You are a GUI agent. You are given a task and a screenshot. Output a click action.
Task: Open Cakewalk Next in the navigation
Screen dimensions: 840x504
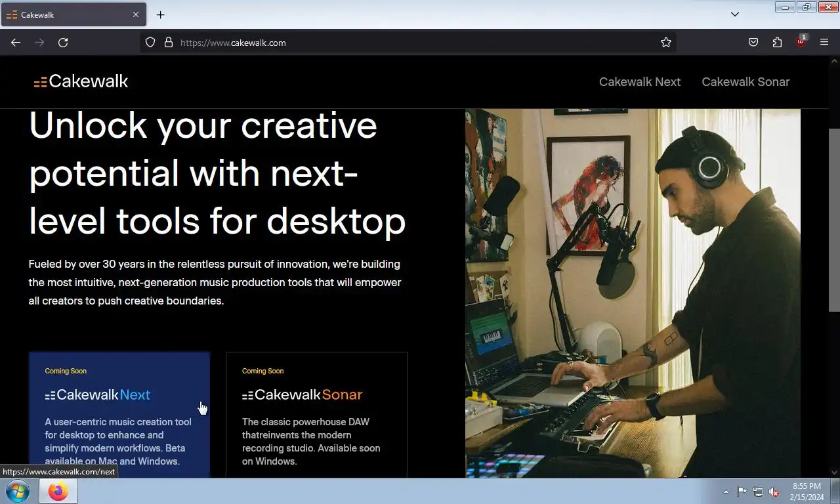(640, 82)
